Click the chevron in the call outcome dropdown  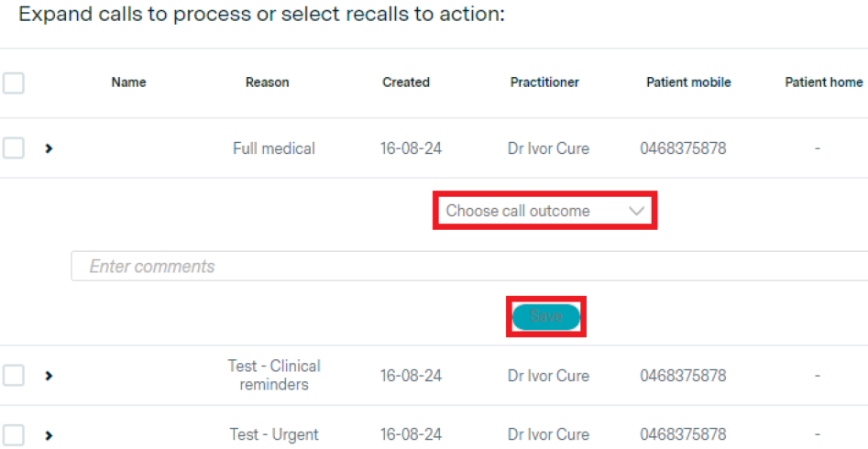click(637, 211)
